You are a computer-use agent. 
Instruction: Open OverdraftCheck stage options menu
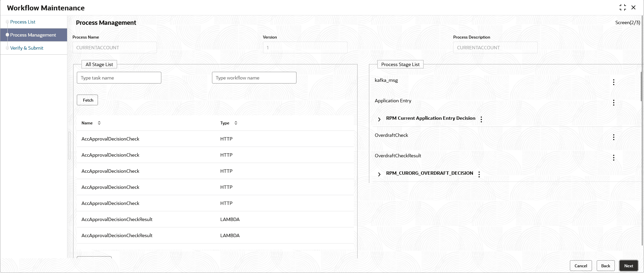click(x=613, y=137)
